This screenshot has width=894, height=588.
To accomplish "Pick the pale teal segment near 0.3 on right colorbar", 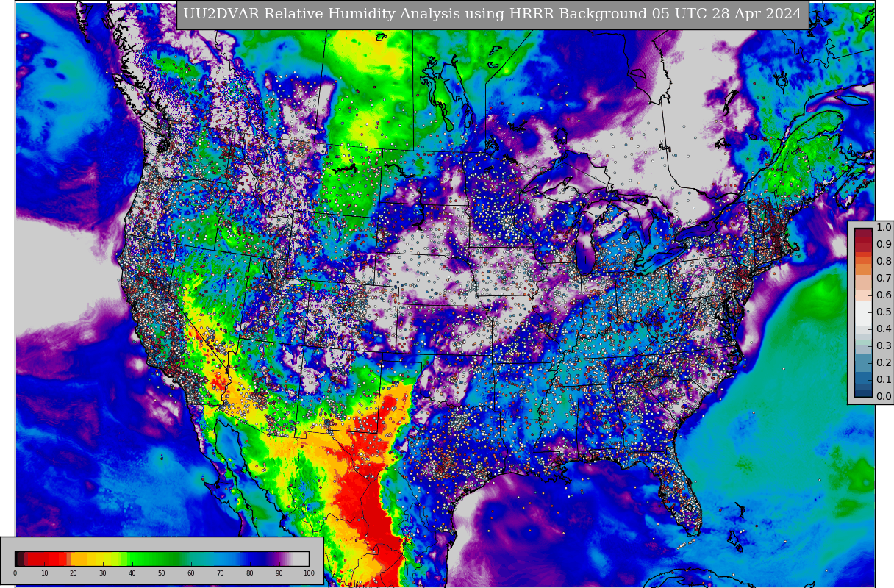I will (x=863, y=342).
